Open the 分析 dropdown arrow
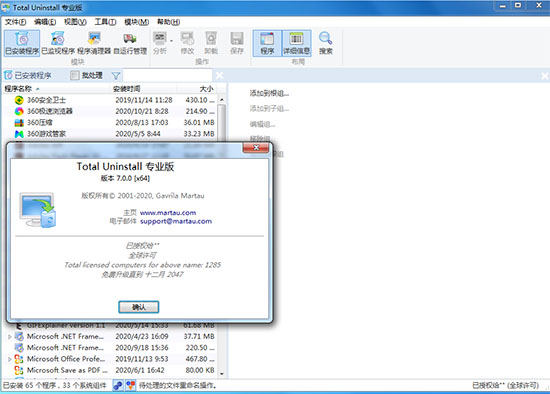The image size is (550, 394). point(171,41)
